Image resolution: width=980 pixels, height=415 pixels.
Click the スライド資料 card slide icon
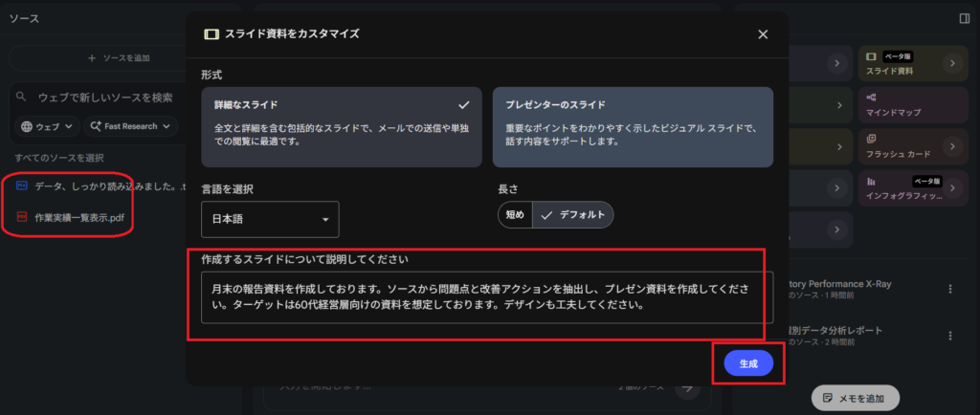pyautogui.click(x=871, y=56)
